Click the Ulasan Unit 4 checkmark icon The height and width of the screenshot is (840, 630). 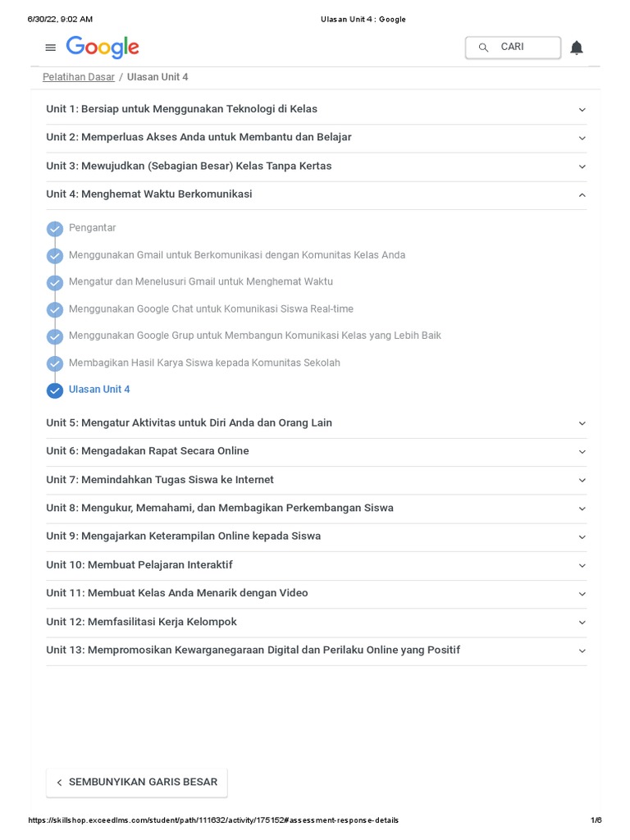point(55,390)
